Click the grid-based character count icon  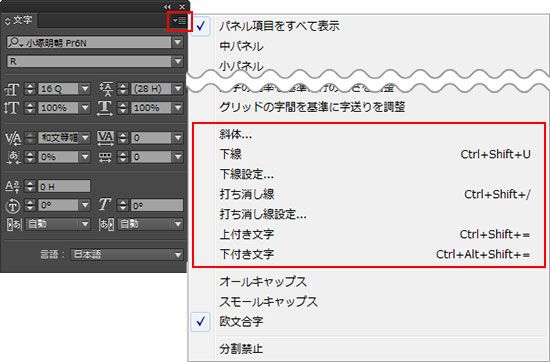point(105,157)
